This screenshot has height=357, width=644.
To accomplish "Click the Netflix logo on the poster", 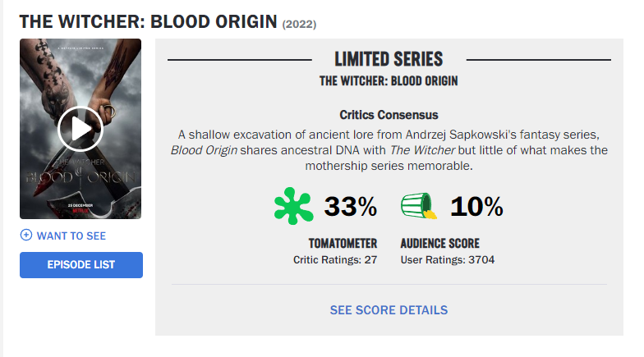I will tap(80, 210).
